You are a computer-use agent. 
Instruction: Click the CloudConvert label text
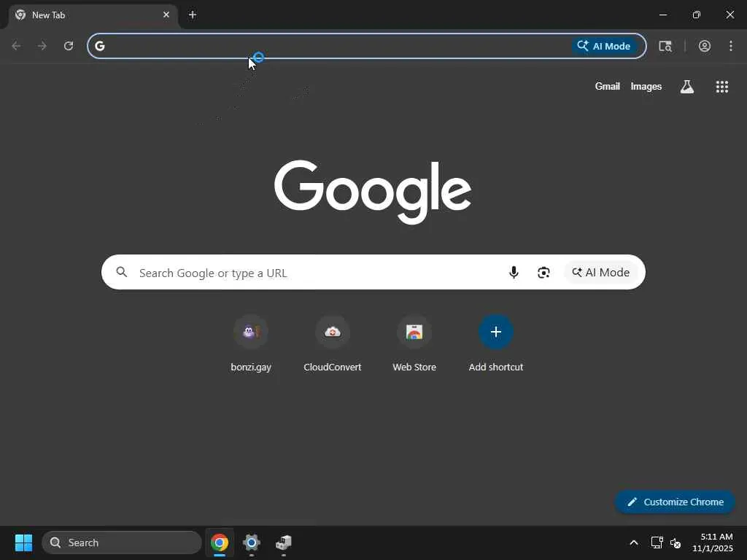coord(333,367)
